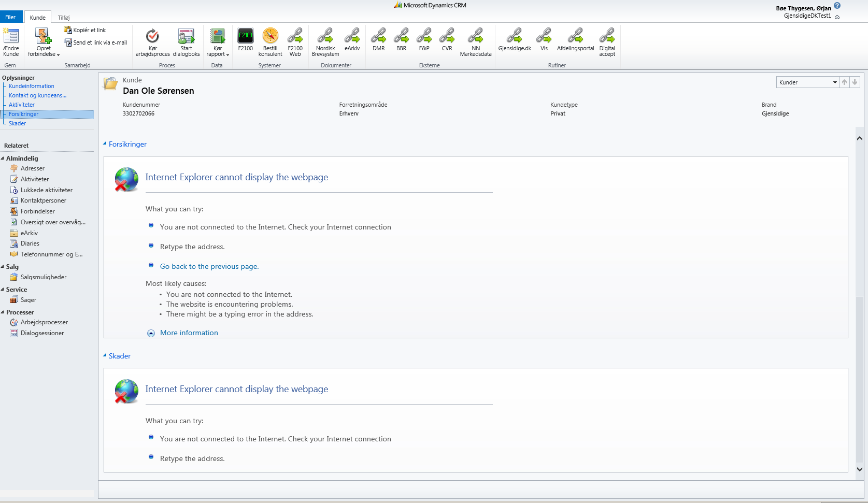The width and height of the screenshot is (868, 503).
Task: Open eArkiv in the Relateret list
Action: 29,233
